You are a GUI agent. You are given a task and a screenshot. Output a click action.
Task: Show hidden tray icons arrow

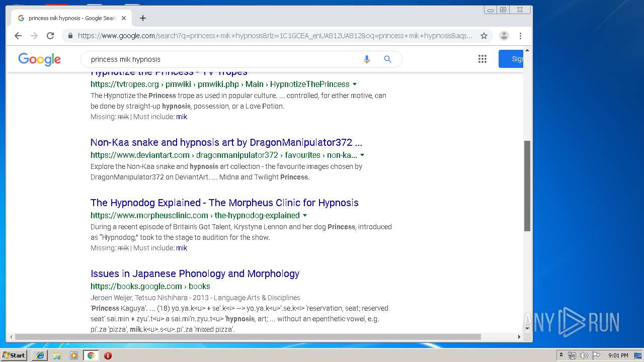[561, 355]
